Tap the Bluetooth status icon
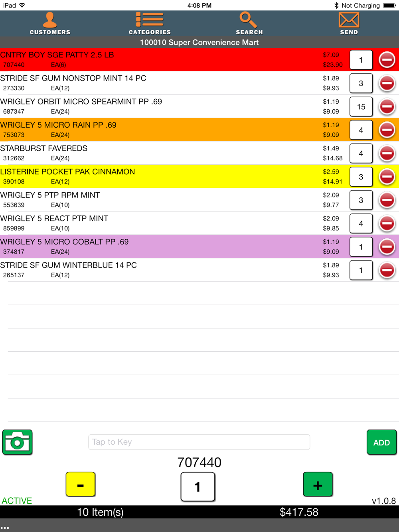The image size is (399, 532). tap(336, 5)
